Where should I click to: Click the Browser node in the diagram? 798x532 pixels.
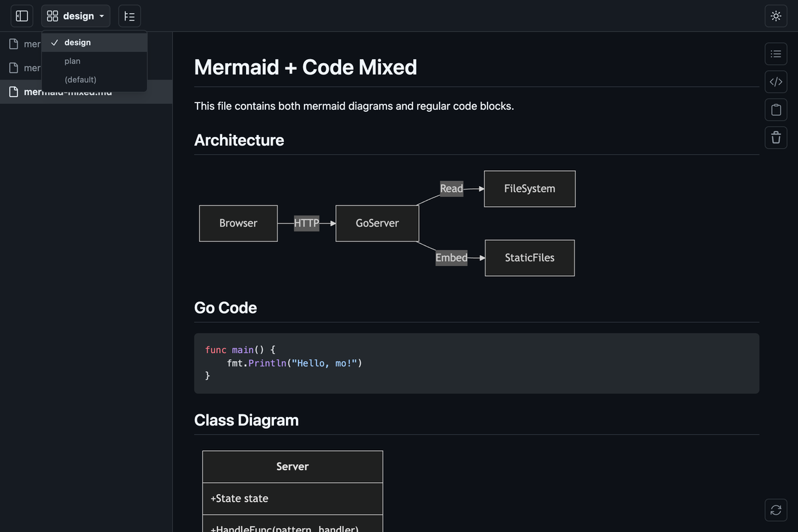239,223
